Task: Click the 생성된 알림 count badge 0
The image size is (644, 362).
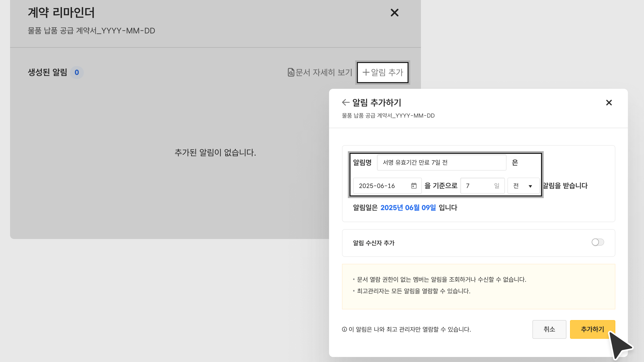Action: 77,72
